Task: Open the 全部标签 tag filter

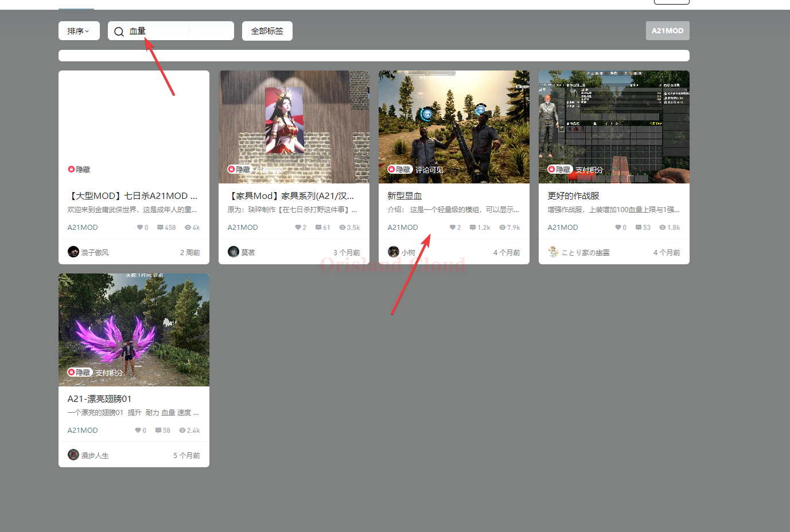Action: [267, 31]
